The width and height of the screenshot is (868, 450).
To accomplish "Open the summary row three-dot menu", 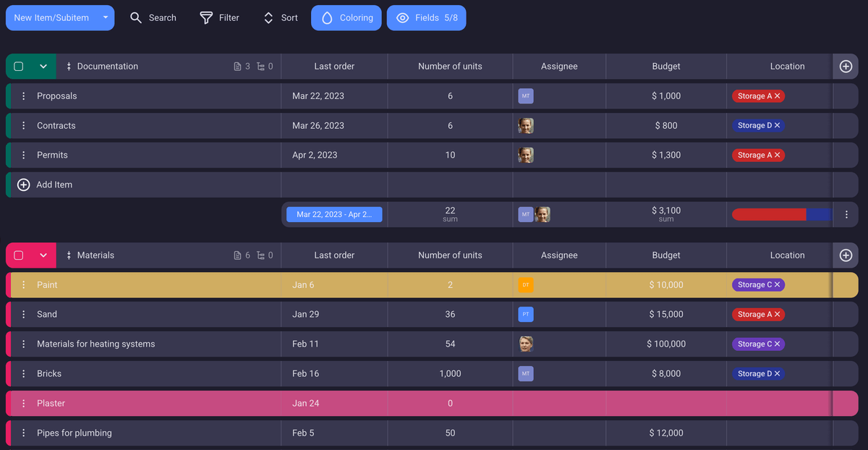I will point(845,213).
